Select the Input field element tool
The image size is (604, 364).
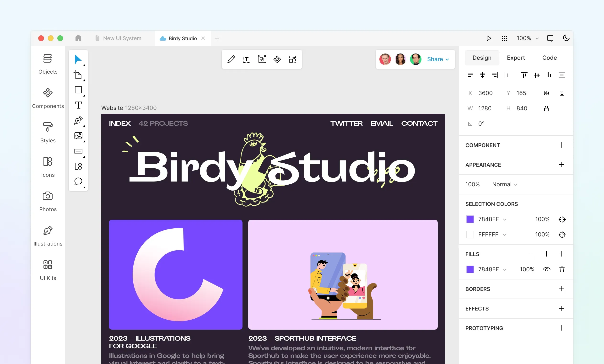pos(78,151)
